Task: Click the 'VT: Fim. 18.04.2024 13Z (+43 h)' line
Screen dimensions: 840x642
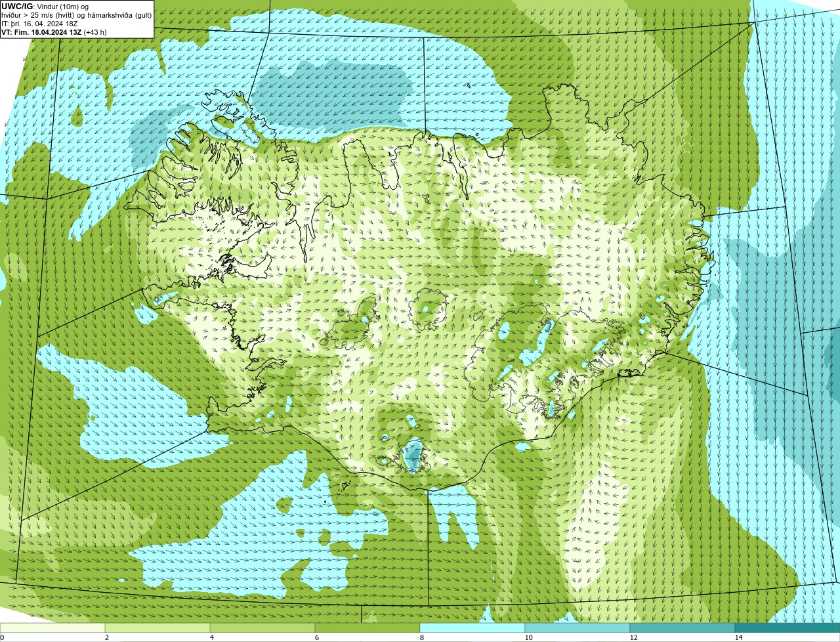Action: click(54, 32)
